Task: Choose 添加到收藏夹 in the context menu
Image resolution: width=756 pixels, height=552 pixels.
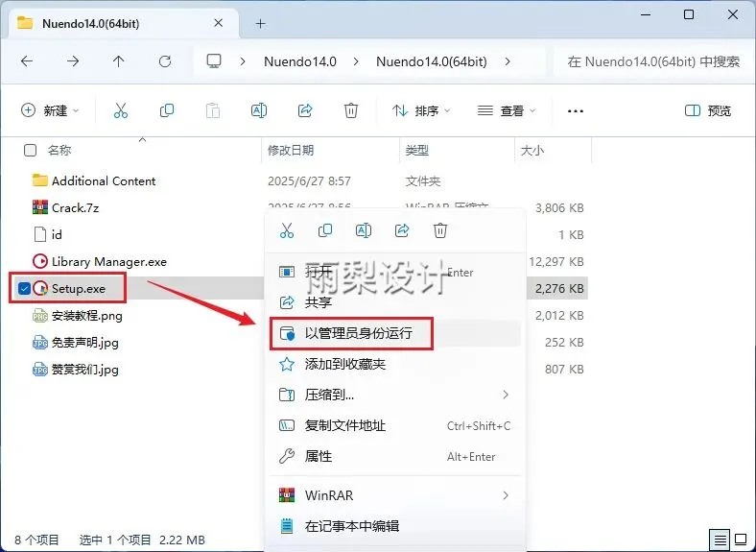Action: tap(395, 364)
